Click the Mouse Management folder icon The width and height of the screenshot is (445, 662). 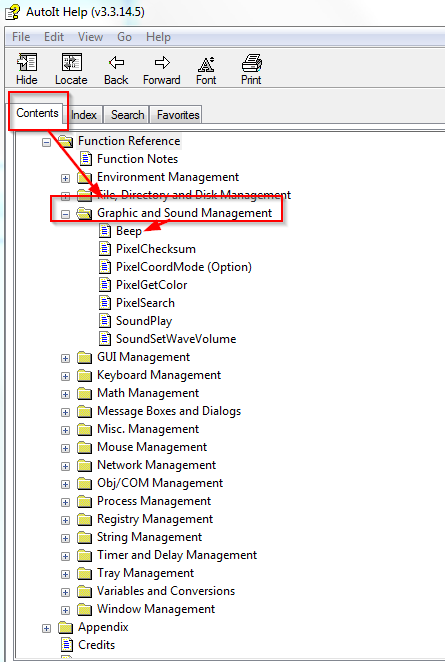pyautogui.click(x=84, y=448)
